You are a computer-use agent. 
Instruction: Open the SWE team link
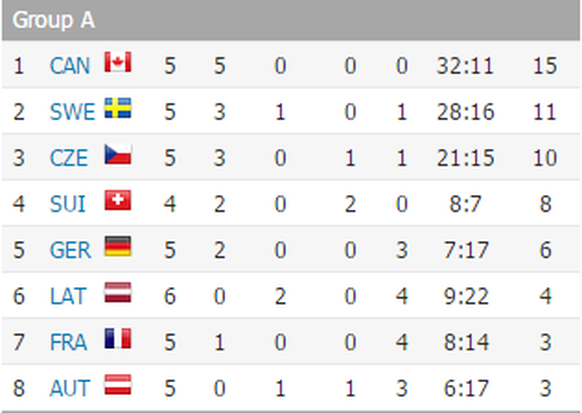click(x=72, y=112)
